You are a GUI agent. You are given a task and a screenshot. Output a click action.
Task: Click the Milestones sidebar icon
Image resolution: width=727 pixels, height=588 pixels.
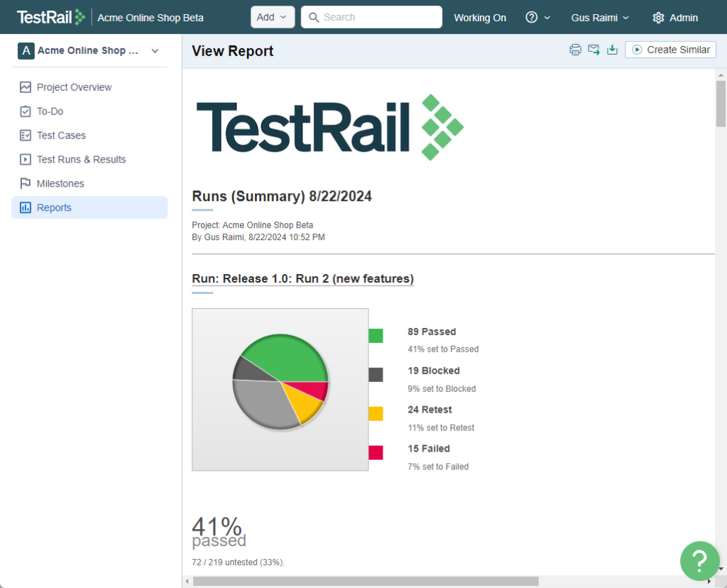(25, 183)
